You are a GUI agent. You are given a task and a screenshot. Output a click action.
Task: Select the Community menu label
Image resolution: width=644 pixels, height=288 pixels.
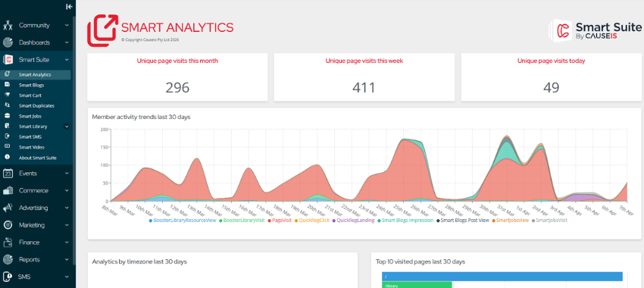(34, 26)
